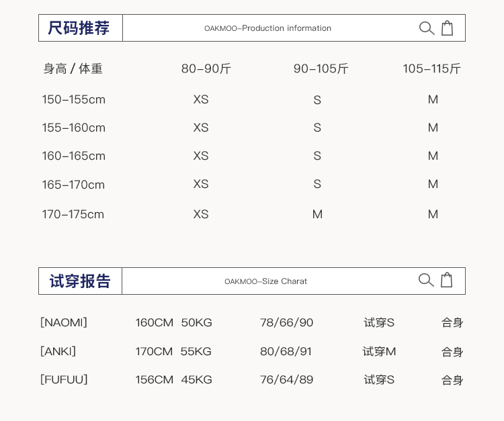
Task: Select the 150–155cm height row label
Action: 74,99
